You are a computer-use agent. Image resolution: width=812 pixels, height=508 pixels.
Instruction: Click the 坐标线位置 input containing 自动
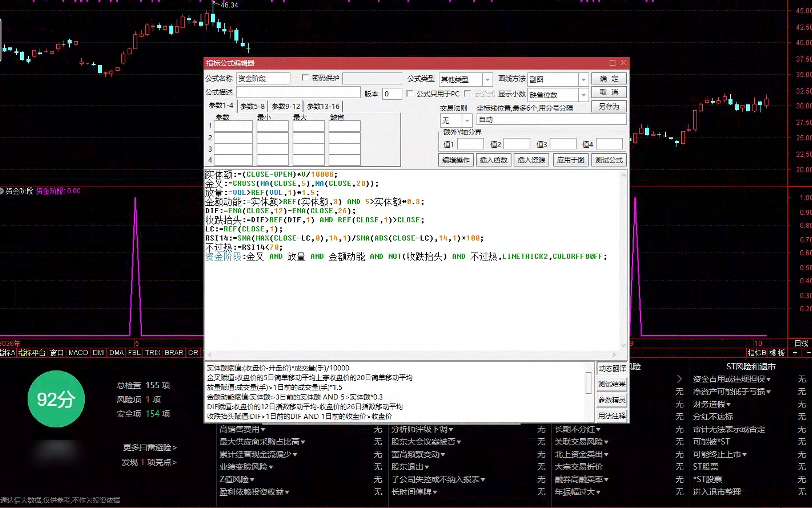point(551,120)
